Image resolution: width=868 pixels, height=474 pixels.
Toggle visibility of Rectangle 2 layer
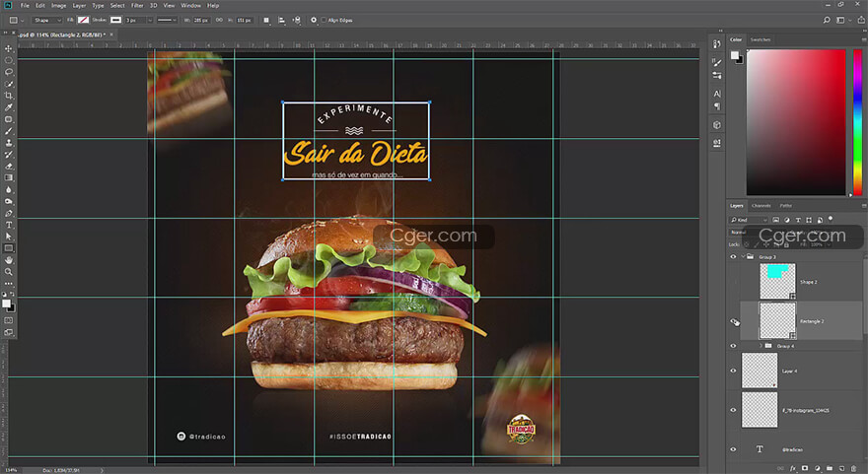coord(734,321)
